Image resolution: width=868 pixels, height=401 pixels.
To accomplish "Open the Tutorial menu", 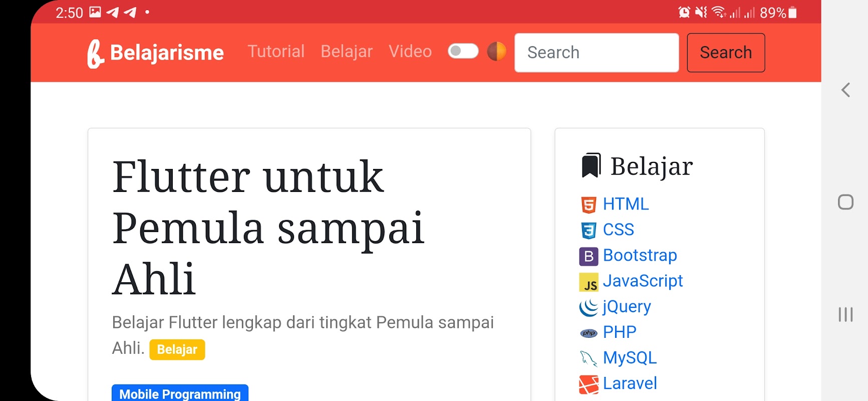I will pyautogui.click(x=276, y=51).
